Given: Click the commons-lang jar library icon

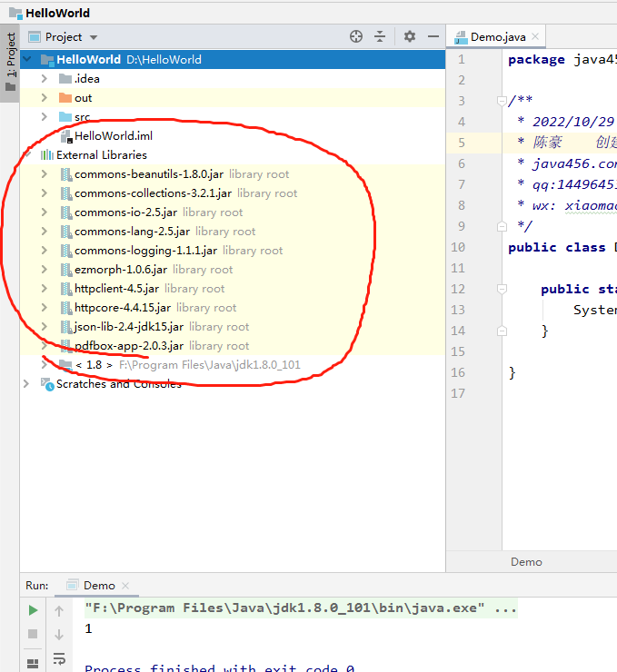Looking at the screenshot, I should pos(66,232).
